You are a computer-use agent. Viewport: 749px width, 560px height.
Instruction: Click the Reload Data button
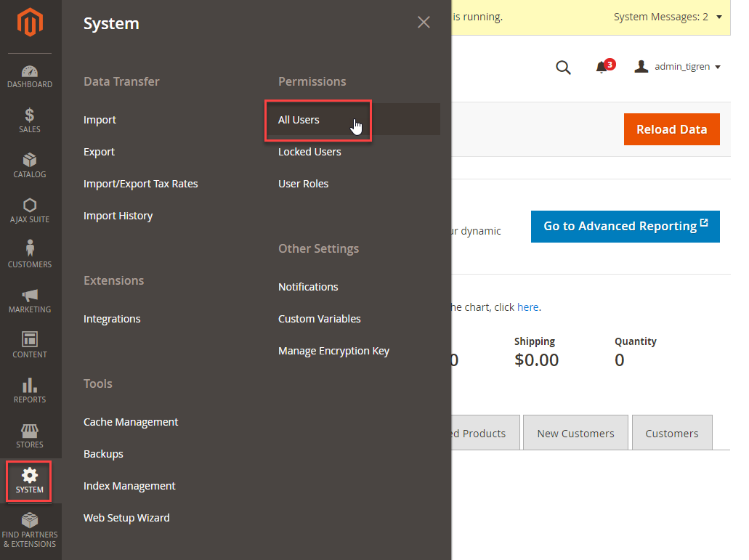click(x=671, y=129)
